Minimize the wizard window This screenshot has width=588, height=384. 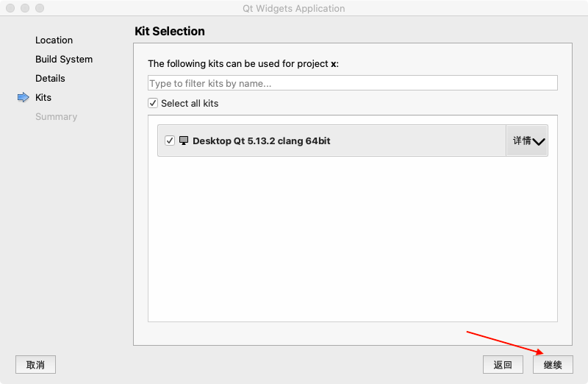[x=25, y=9]
